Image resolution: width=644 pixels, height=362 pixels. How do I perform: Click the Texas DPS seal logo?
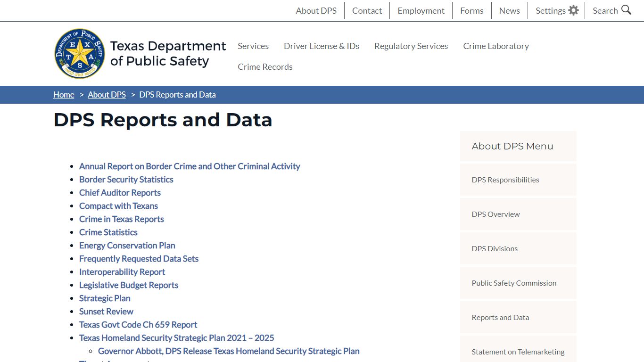click(80, 53)
